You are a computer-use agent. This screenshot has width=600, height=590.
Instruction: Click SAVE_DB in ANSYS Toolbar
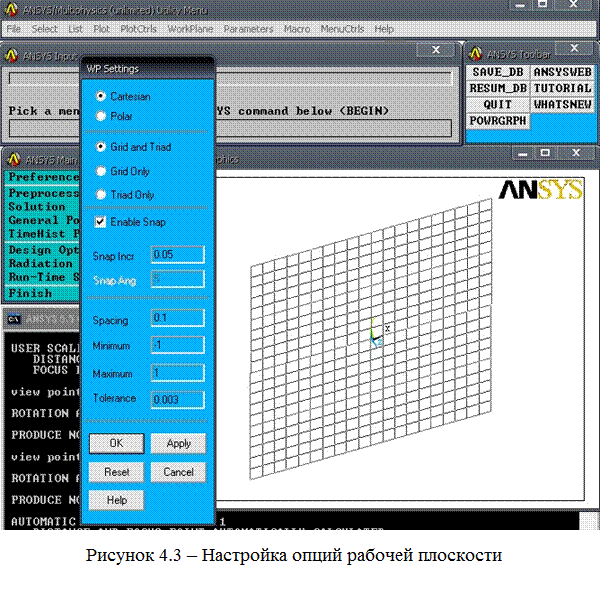point(497,72)
